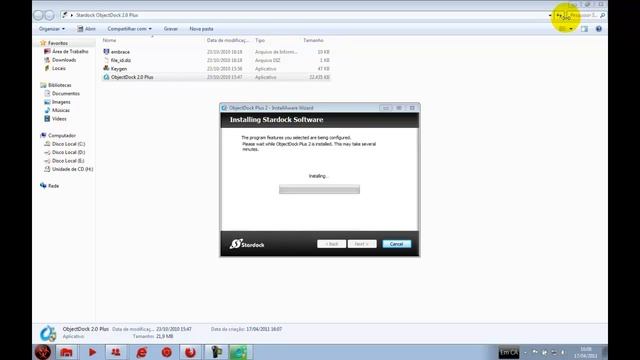Select Unidade de CD (H:)
This screenshot has width=640, height=360.
pos(73,169)
